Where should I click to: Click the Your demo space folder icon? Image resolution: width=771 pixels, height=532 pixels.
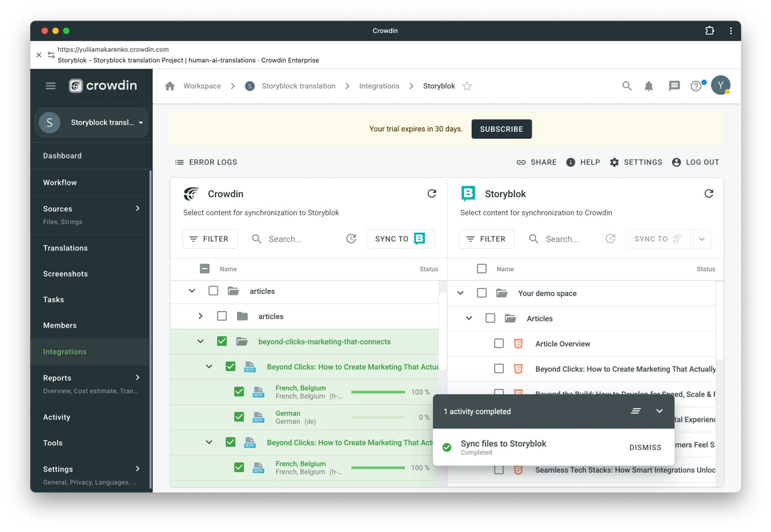(x=502, y=293)
